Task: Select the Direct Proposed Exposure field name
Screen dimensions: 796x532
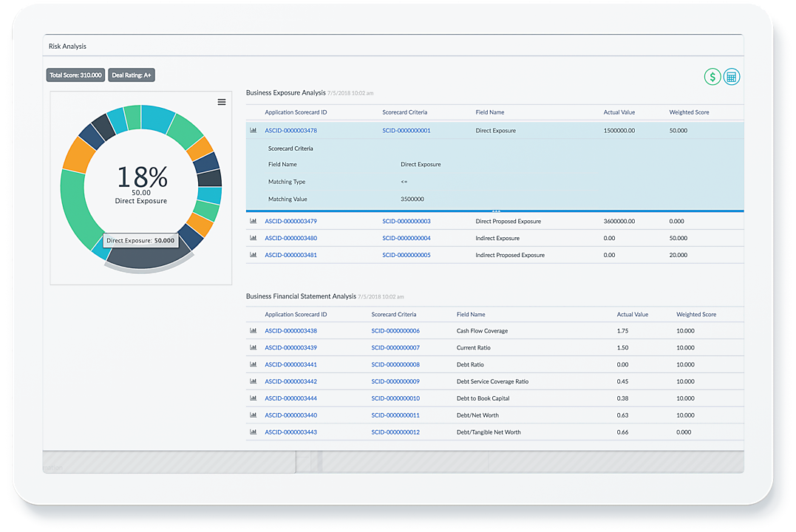Action: [508, 222]
